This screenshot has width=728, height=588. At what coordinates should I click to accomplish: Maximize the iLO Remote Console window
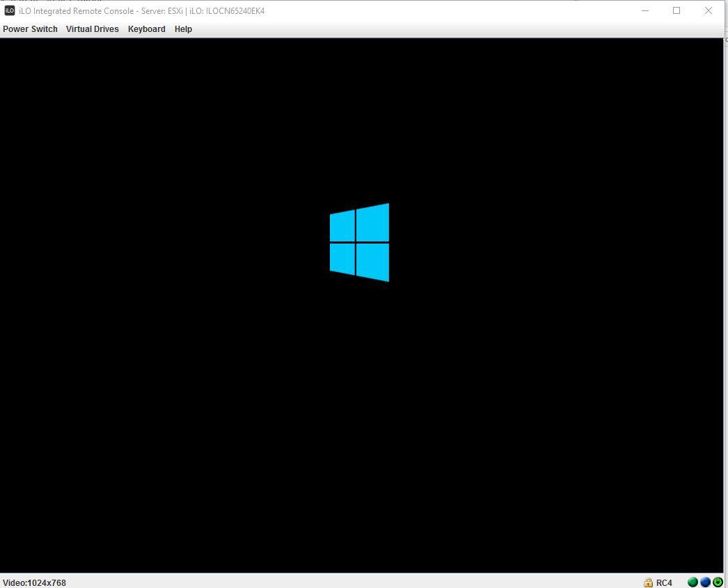pyautogui.click(x=676, y=10)
